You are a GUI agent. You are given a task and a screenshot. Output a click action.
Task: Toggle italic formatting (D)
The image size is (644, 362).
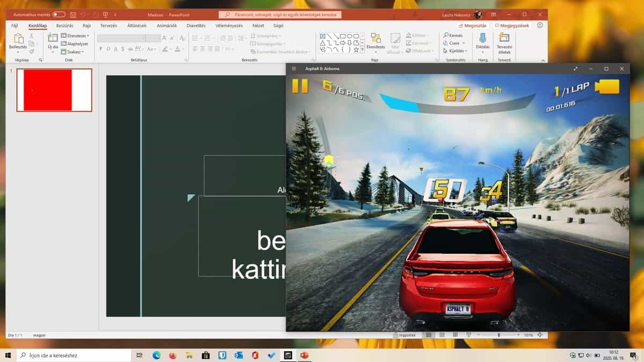[x=108, y=49]
